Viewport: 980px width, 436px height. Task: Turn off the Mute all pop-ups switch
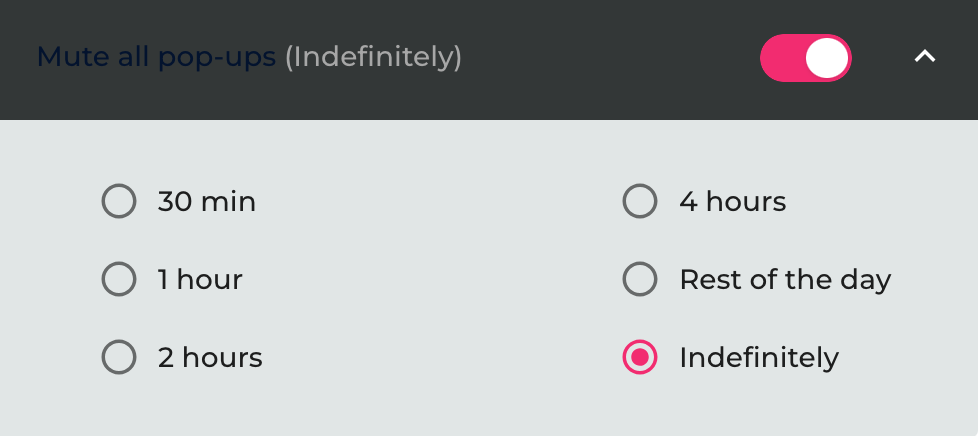pyautogui.click(x=805, y=58)
